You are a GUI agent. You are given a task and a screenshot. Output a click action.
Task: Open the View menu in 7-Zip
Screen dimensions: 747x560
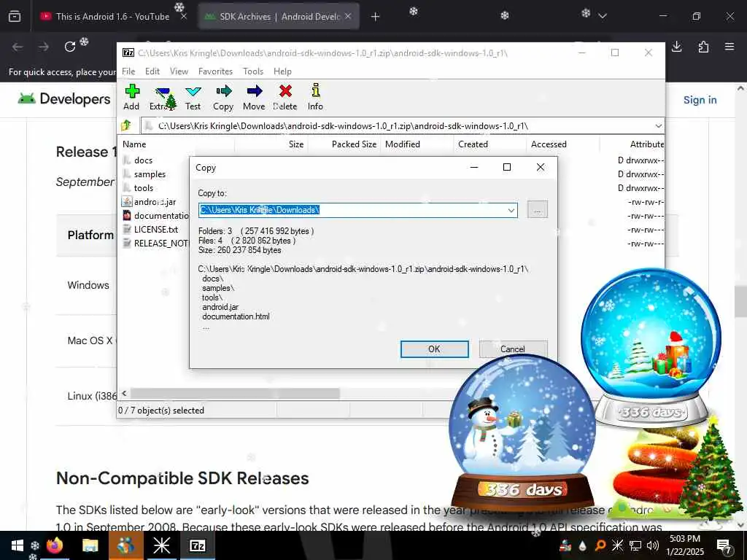[x=179, y=71]
